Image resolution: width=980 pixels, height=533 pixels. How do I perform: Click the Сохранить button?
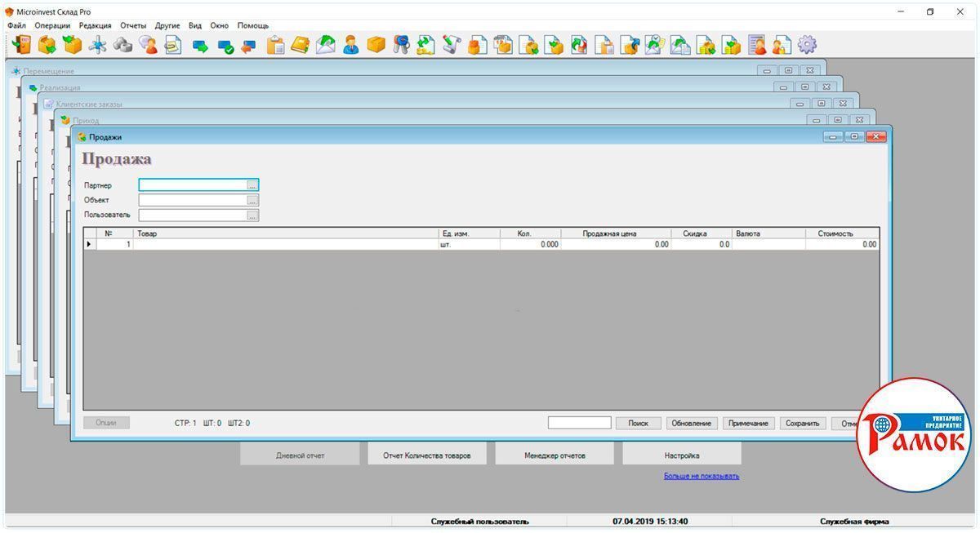coord(801,423)
